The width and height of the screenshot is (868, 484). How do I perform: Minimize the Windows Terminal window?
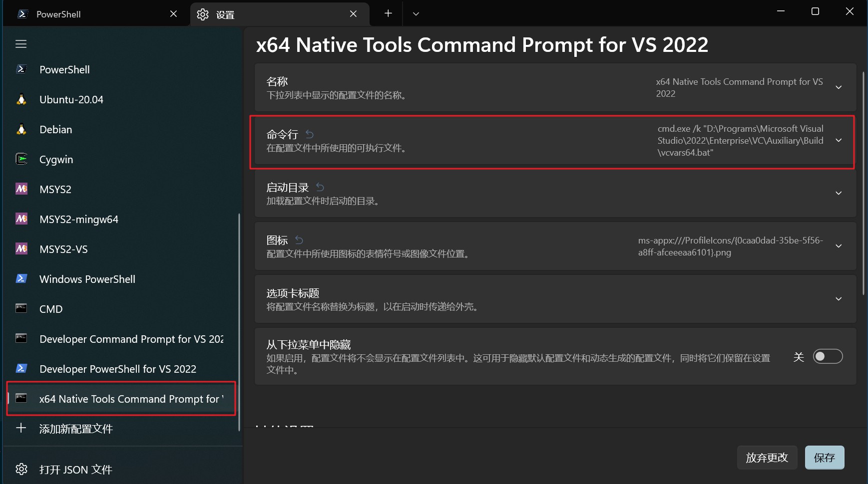pos(781,11)
